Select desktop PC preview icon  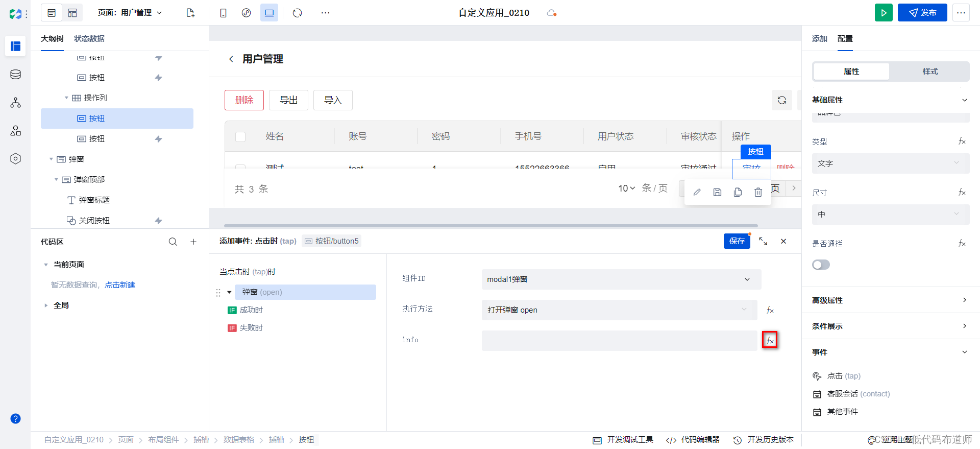tap(269, 13)
